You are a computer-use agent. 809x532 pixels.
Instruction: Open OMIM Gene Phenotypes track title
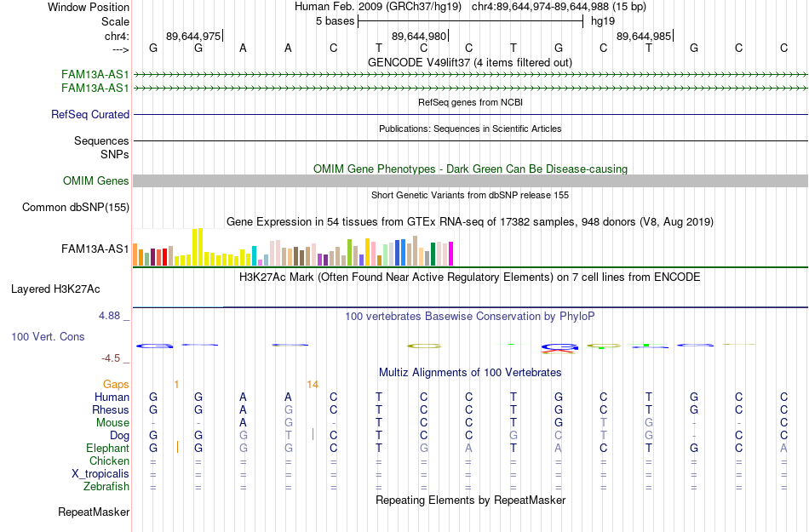tap(470, 169)
